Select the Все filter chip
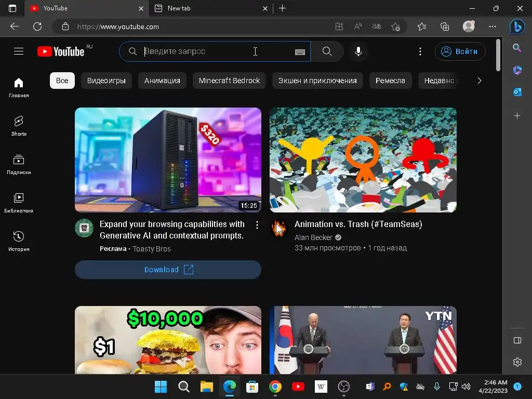The height and width of the screenshot is (399, 532). coord(62,81)
